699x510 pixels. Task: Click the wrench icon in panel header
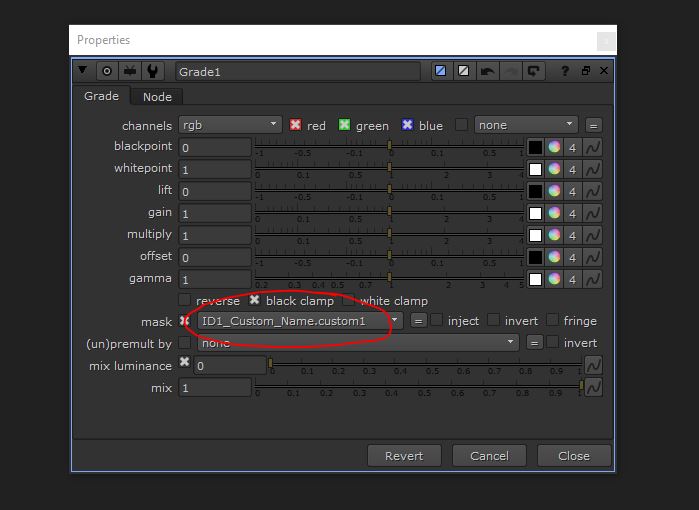[x=152, y=71]
